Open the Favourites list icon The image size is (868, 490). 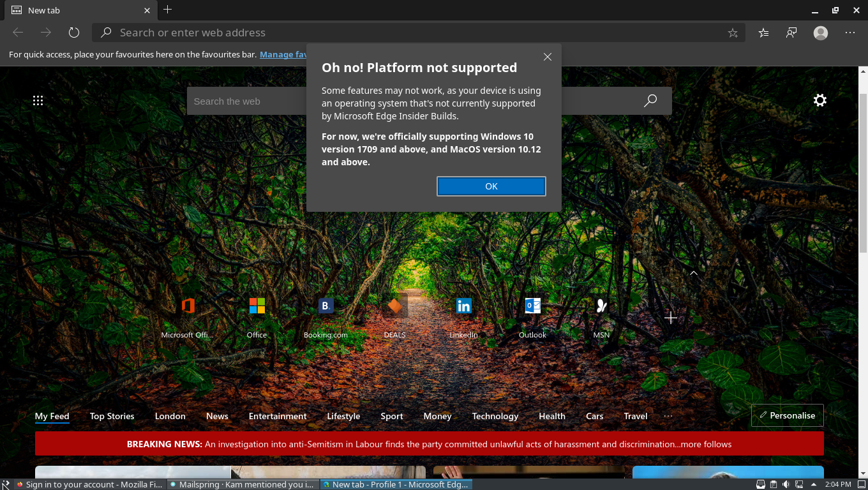click(763, 32)
